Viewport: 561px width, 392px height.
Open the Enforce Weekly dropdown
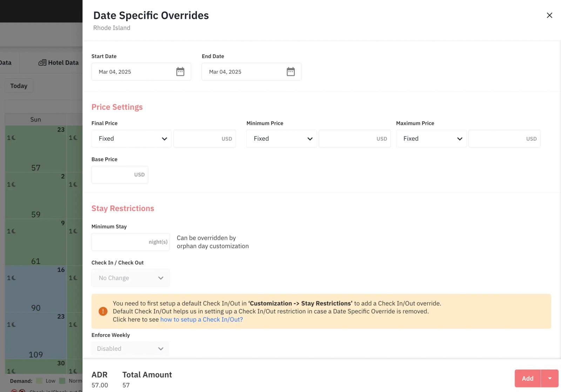point(130,349)
